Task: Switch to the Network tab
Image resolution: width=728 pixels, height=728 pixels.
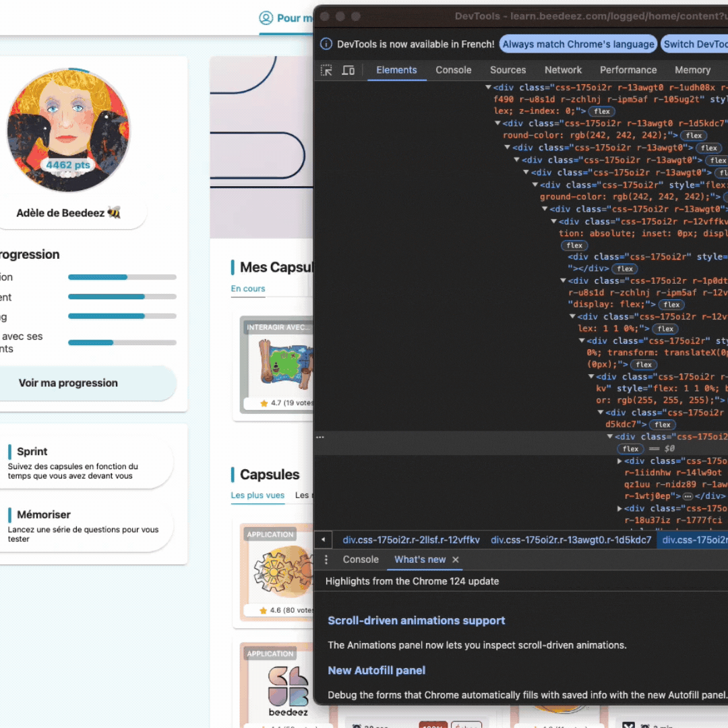Action: tap(563, 70)
